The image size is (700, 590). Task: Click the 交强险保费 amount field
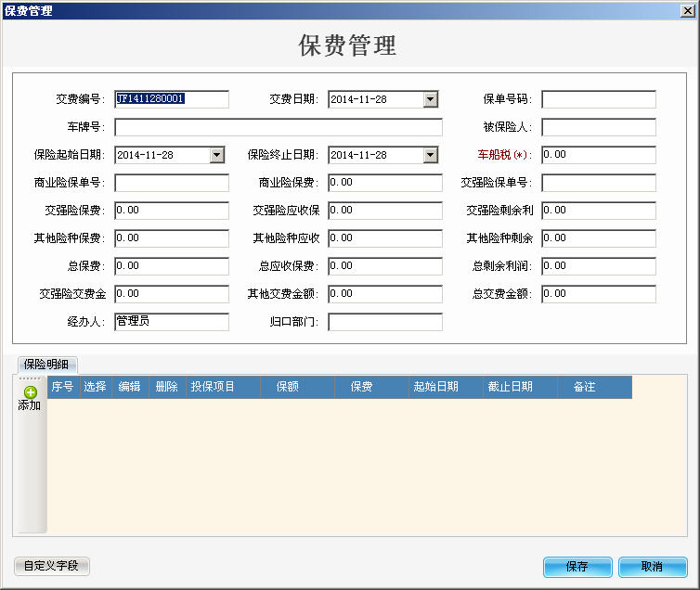coord(172,211)
